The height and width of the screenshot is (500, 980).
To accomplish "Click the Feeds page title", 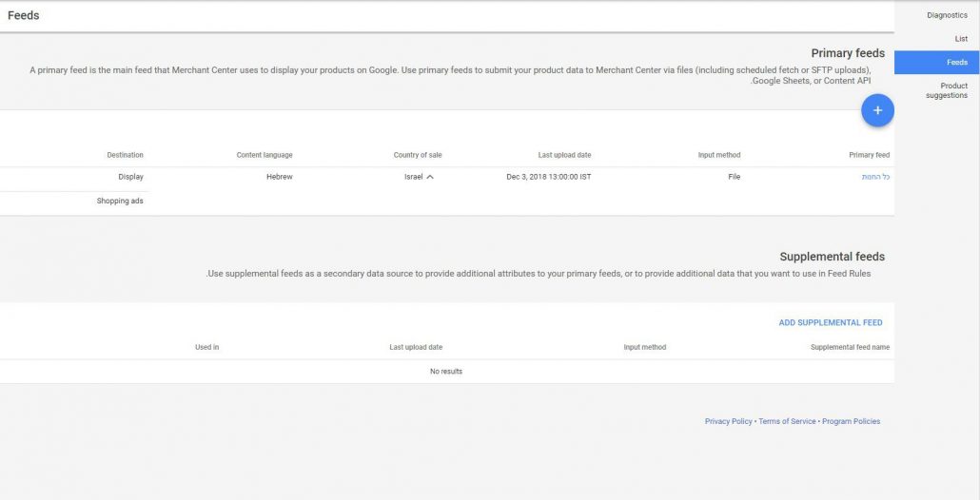I will coord(24,15).
